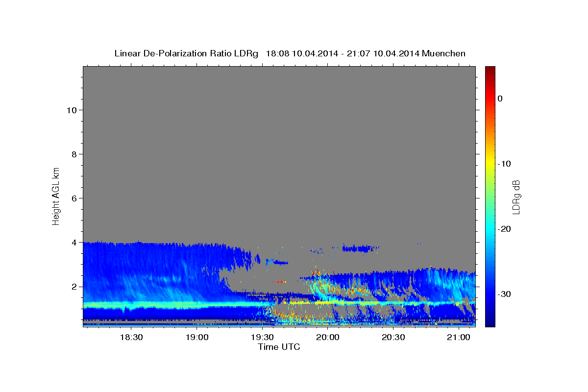Click the dark red top of the colorbar
The width and height of the screenshot is (588, 392).
pyautogui.click(x=490, y=70)
